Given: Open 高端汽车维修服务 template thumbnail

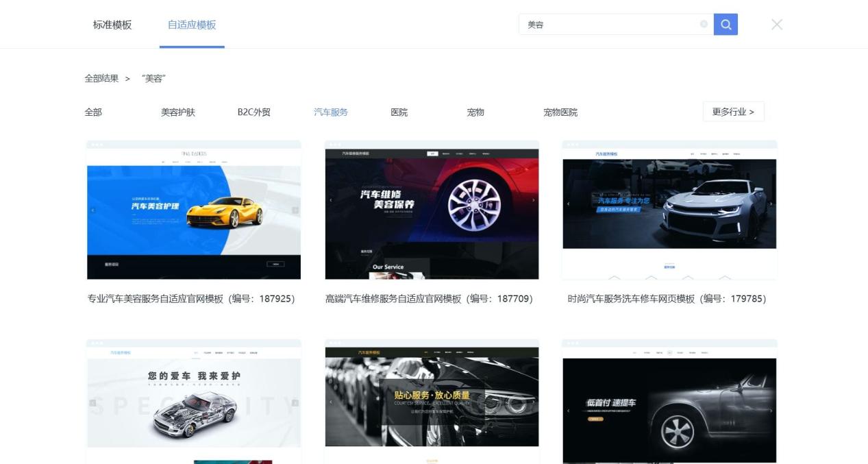Looking at the screenshot, I should (432, 210).
